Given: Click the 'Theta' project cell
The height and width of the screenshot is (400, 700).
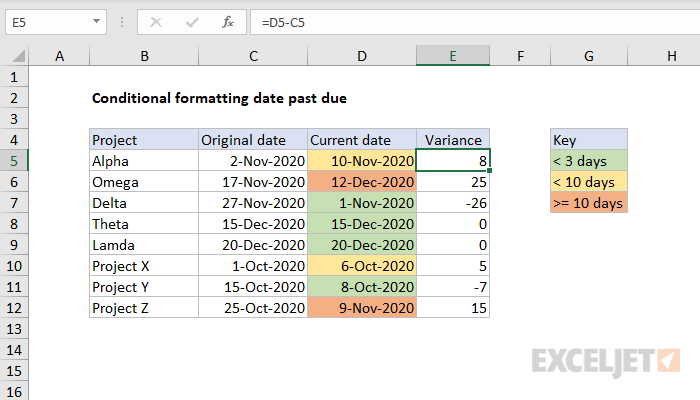Looking at the screenshot, I should pyautogui.click(x=144, y=224).
